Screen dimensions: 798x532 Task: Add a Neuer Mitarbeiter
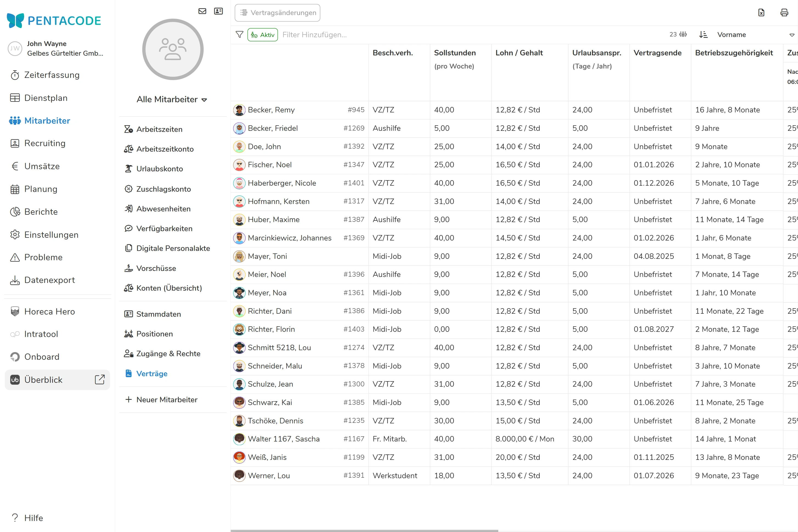[166, 399]
